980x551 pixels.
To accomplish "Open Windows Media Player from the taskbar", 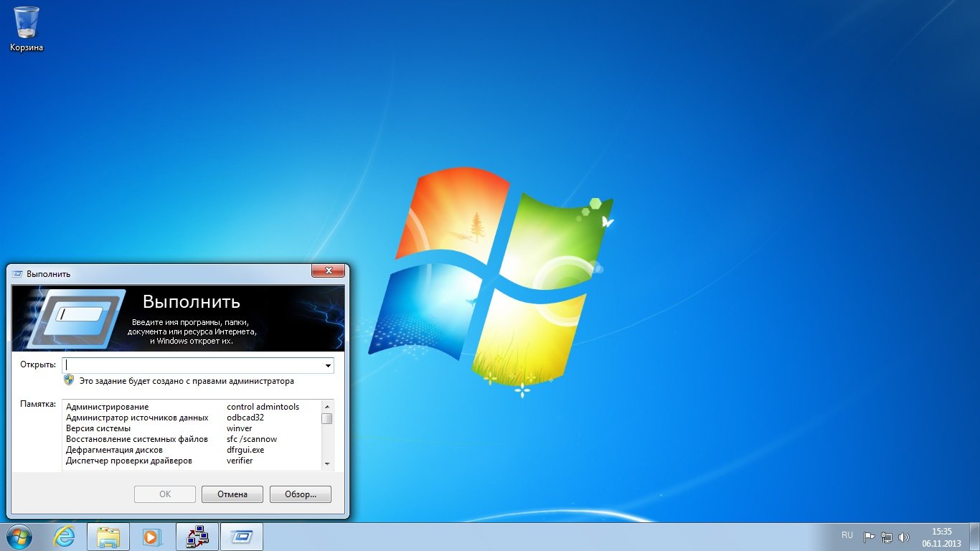I will (x=153, y=537).
